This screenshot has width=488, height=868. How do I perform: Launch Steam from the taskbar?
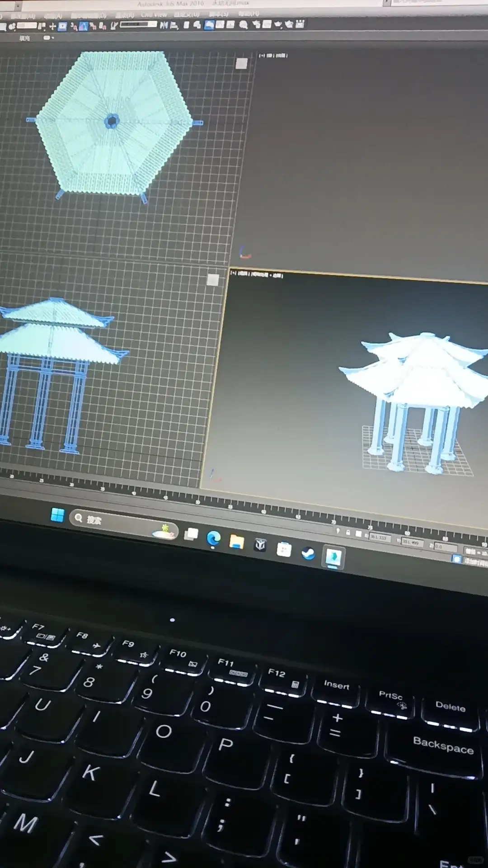308,553
